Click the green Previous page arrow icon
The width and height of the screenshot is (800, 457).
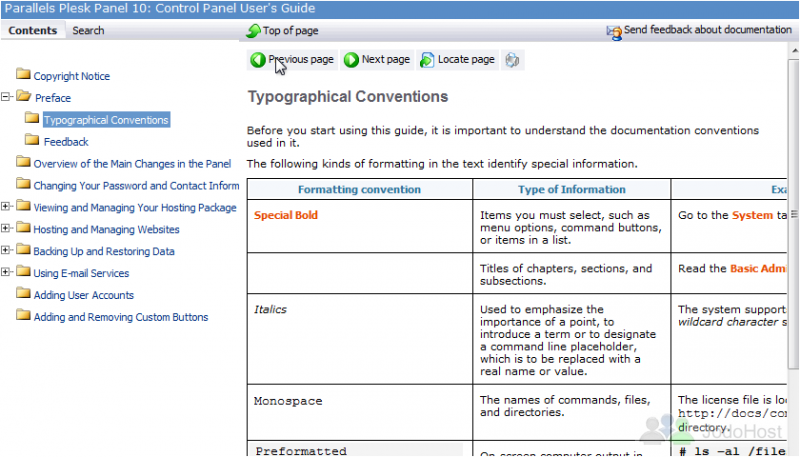pyautogui.click(x=258, y=60)
